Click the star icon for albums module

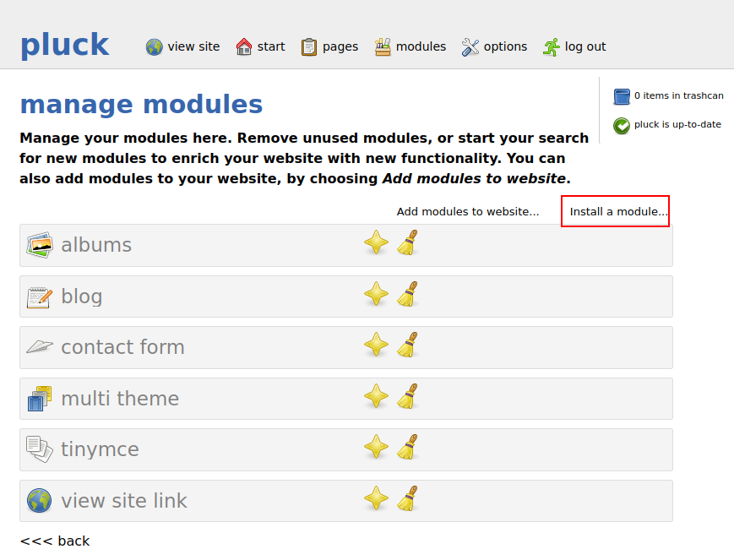376,243
